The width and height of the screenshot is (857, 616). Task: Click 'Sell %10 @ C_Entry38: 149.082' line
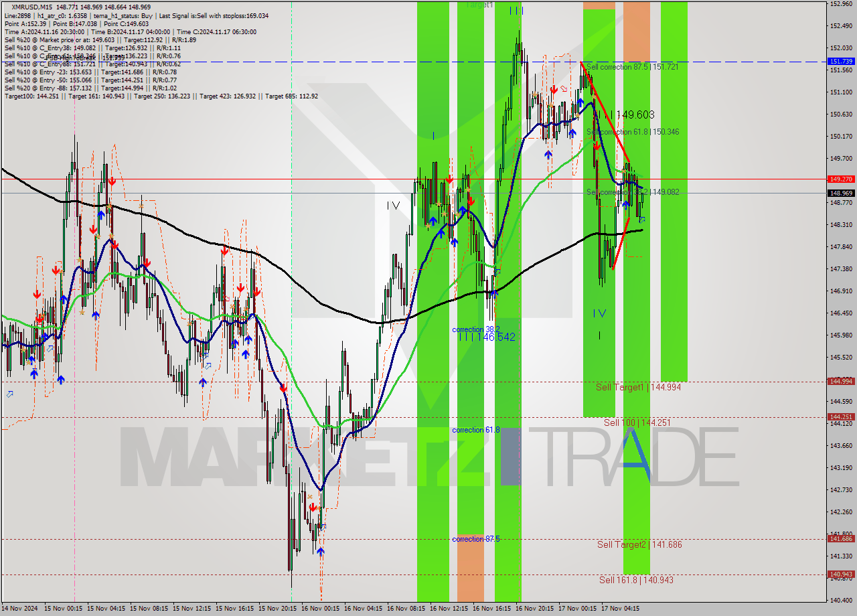pos(92,48)
